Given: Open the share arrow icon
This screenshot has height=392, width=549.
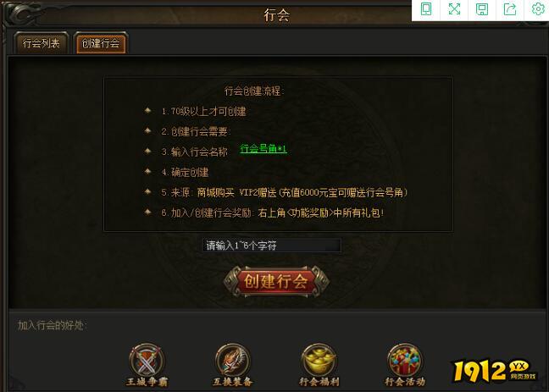Looking at the screenshot, I should pos(510,8).
